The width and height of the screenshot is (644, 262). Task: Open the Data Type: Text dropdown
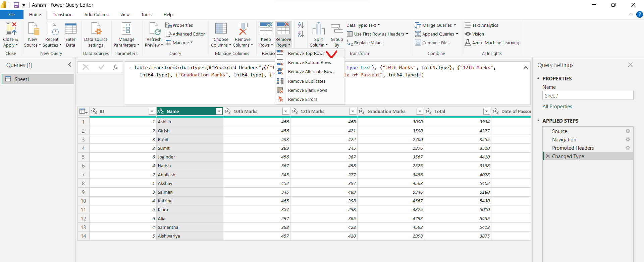coord(363,25)
